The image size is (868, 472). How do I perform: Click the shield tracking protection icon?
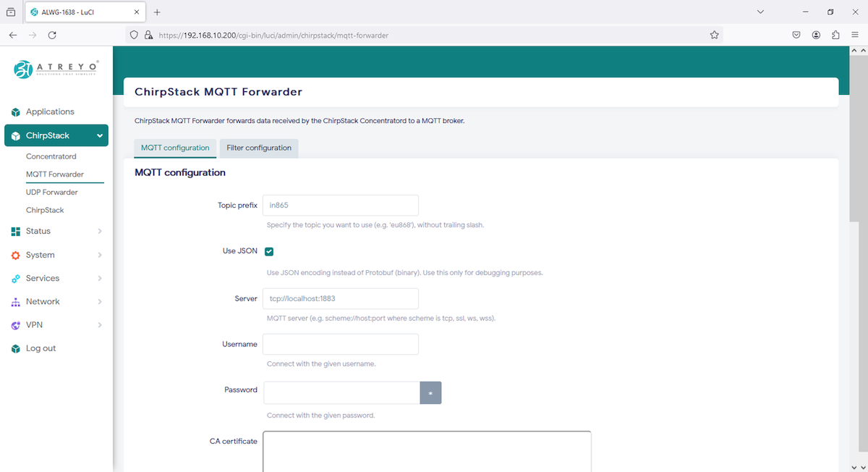coord(134,35)
